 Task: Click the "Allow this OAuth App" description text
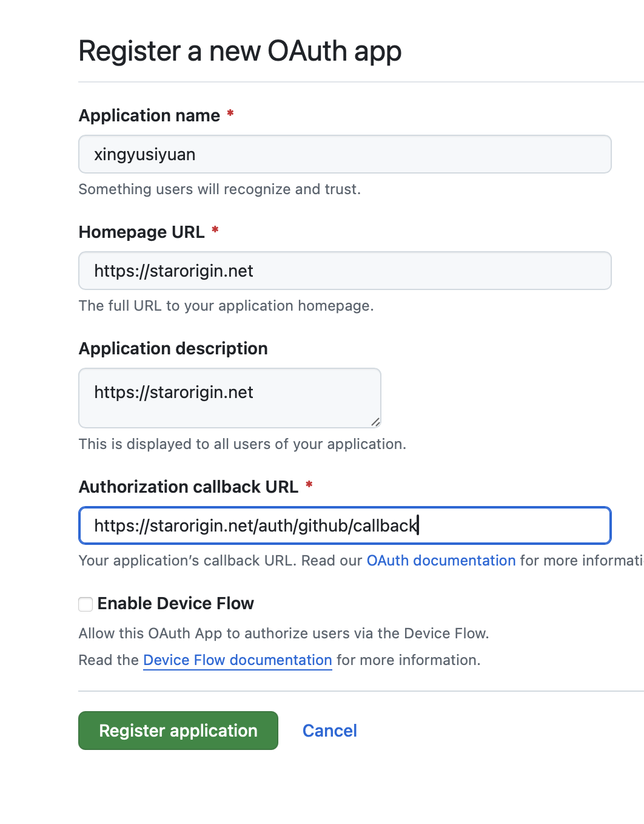coord(283,633)
